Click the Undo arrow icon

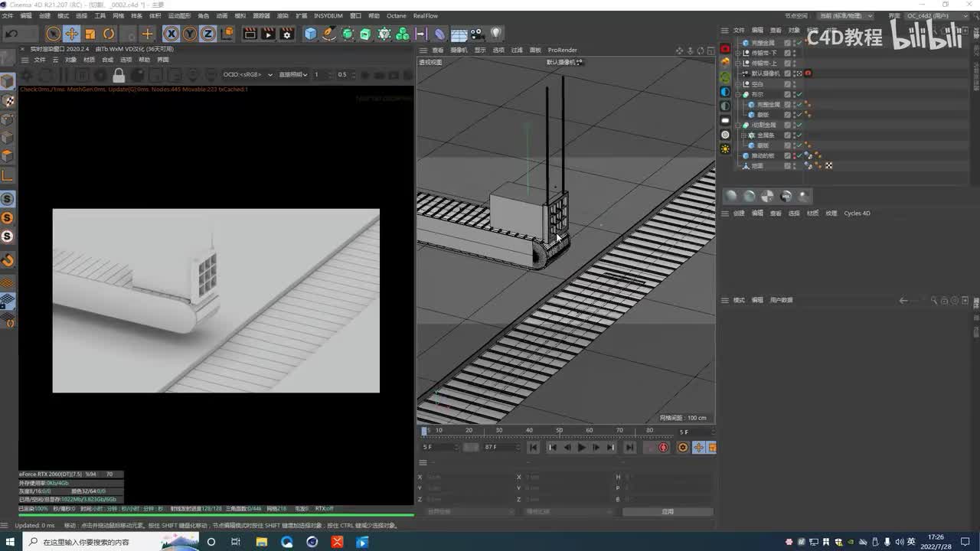point(11,34)
